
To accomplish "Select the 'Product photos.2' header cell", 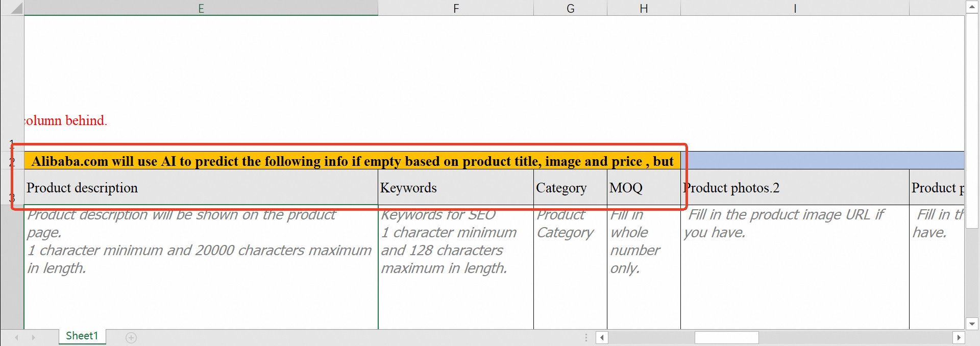I will 795,187.
